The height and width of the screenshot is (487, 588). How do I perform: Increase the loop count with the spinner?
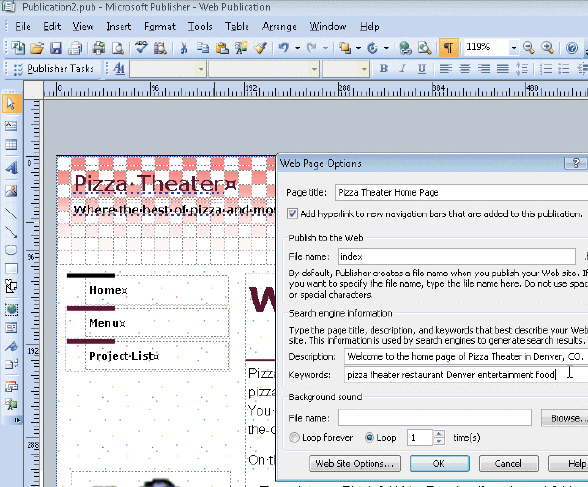[439, 434]
